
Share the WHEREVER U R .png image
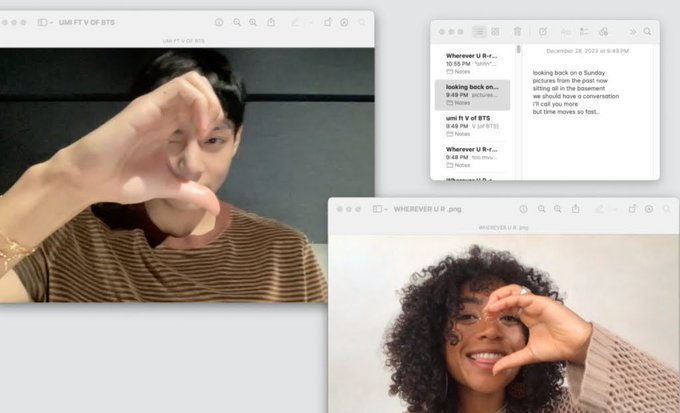click(x=575, y=209)
